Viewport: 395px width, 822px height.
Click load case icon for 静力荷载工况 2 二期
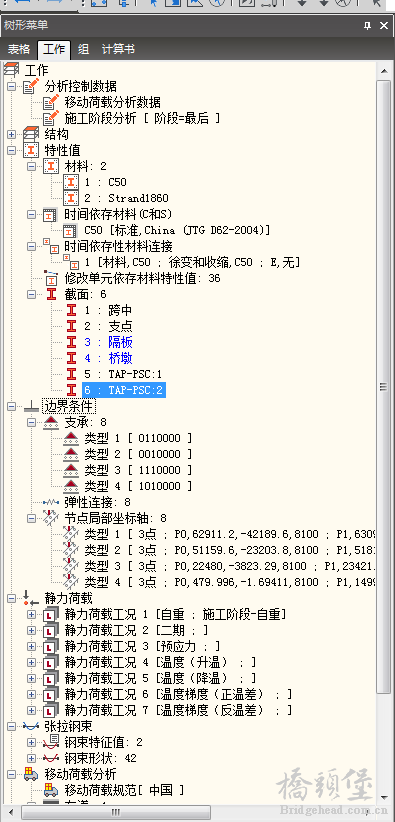pyautogui.click(x=51, y=630)
